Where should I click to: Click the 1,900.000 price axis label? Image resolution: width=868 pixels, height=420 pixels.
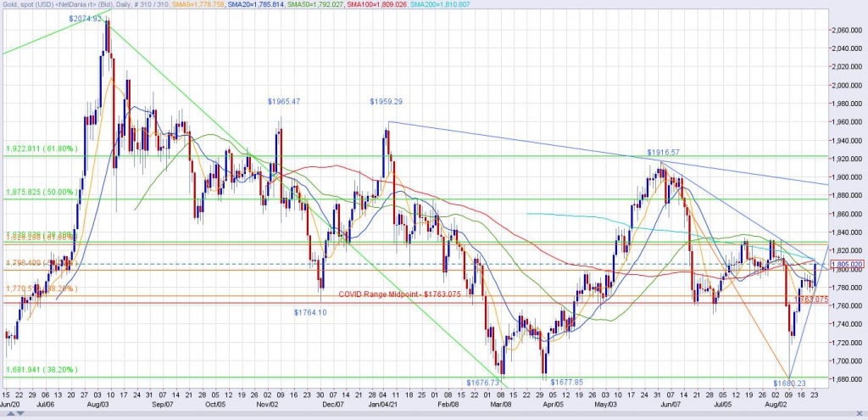coord(848,177)
